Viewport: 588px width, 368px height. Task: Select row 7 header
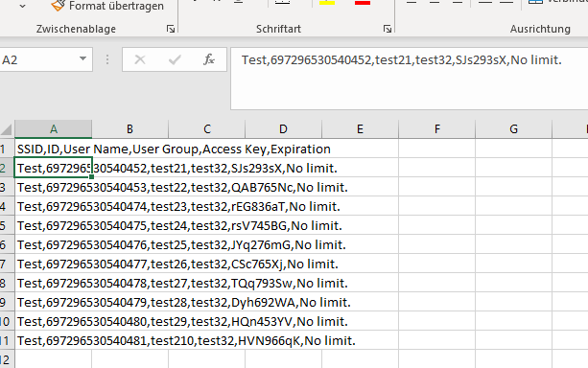[x=7, y=264]
